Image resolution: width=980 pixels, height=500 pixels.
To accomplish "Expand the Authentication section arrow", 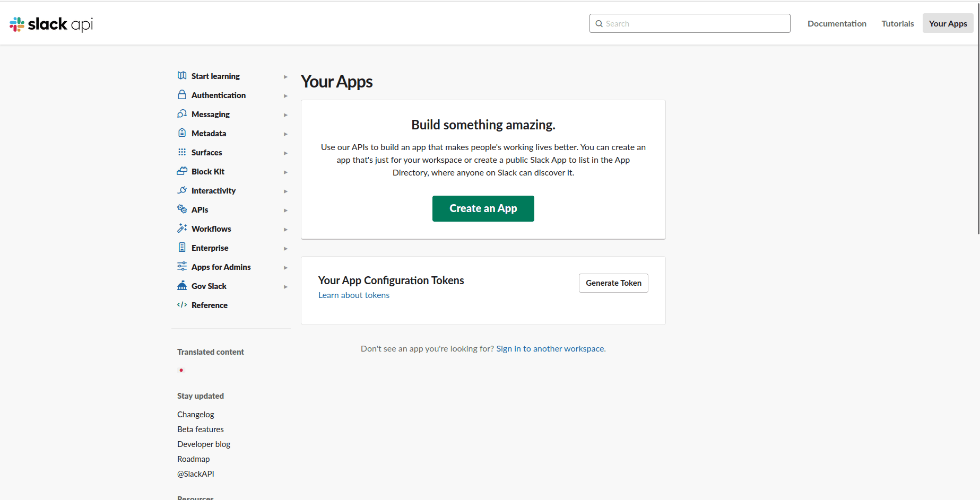I will 285,96.
